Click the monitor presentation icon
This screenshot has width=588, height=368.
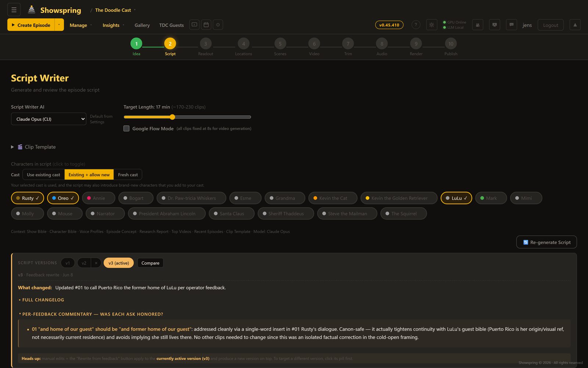tap(495, 25)
